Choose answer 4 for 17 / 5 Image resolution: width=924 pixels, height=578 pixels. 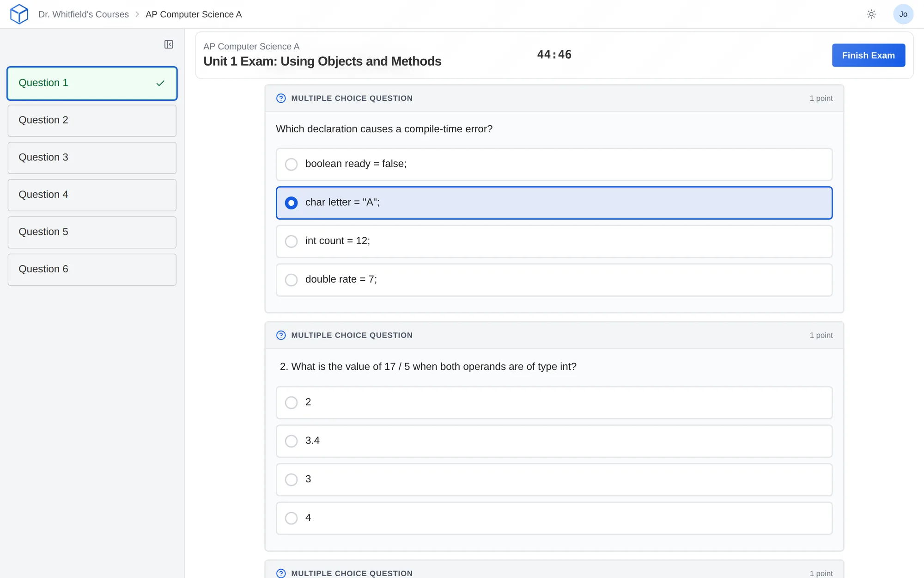(x=554, y=518)
